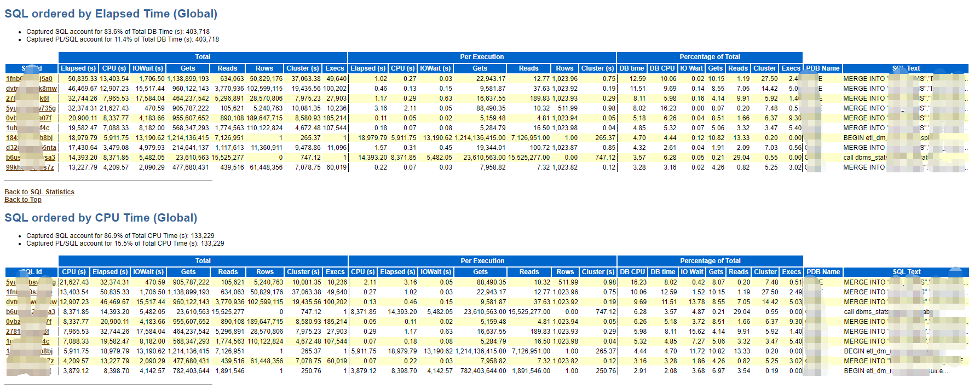The width and height of the screenshot is (980, 389).
Task: Click PDB Name column header in CPU Time table
Action: (x=823, y=272)
